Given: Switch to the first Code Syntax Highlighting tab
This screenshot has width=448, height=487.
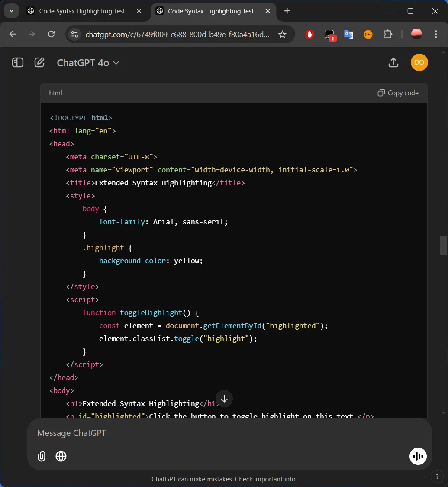Looking at the screenshot, I should pyautogui.click(x=78, y=11).
